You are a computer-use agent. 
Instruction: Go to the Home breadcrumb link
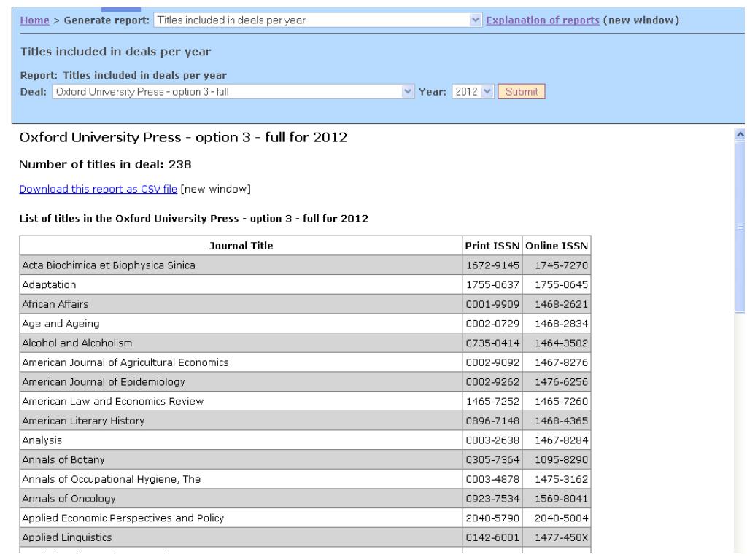click(34, 20)
